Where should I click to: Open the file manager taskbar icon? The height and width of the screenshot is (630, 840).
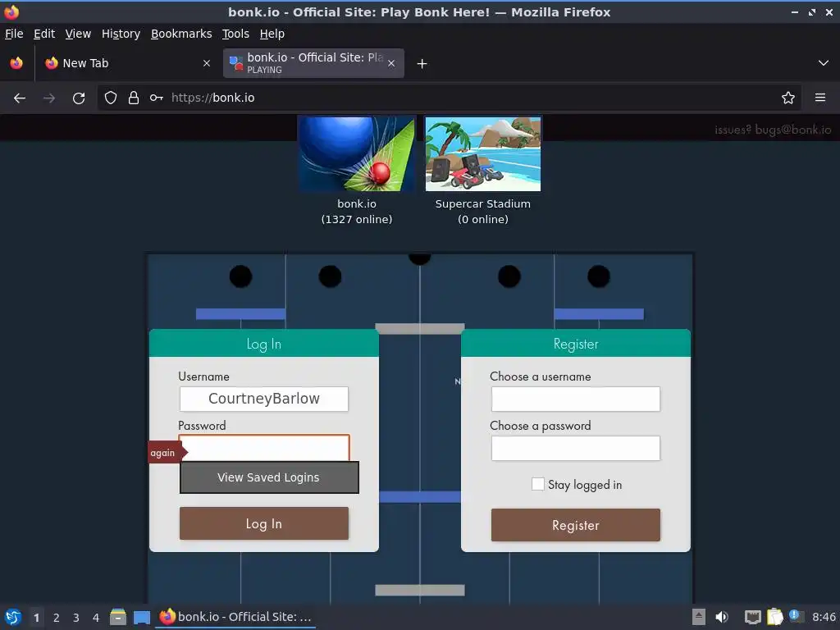click(x=118, y=617)
